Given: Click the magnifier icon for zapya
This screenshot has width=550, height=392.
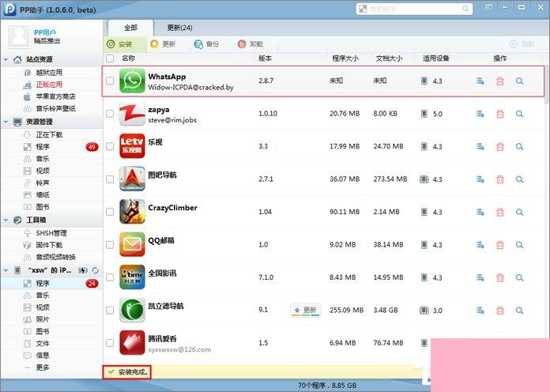Looking at the screenshot, I should coord(519,114).
